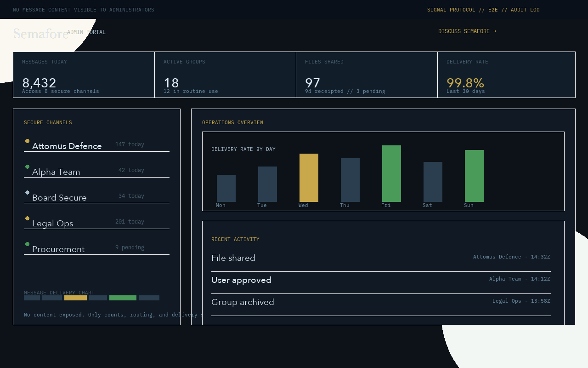Click the gold status dot beside Legal Ops
Viewport: 588px width, 368px height.
tap(27, 218)
